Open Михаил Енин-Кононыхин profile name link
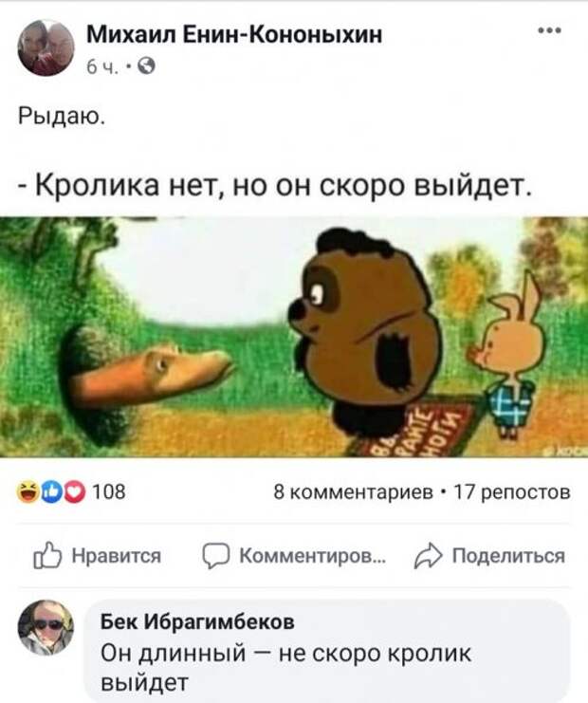This screenshot has height=703, width=588. pos(234,34)
